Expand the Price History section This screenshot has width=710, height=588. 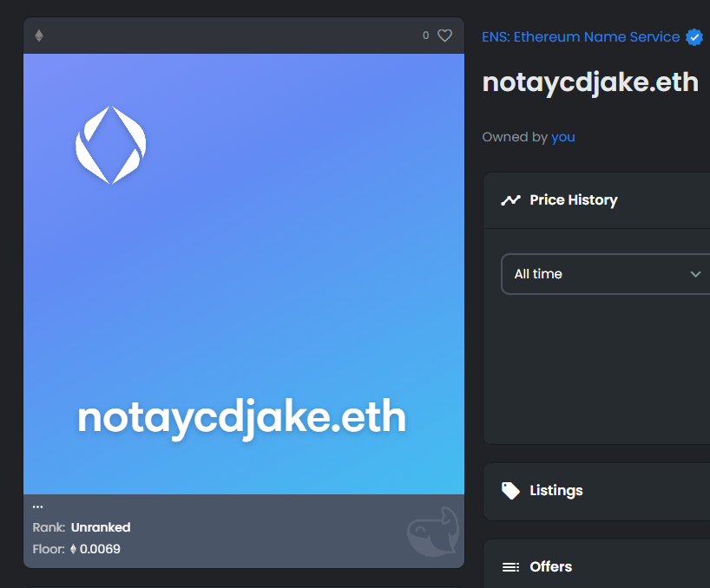click(597, 200)
